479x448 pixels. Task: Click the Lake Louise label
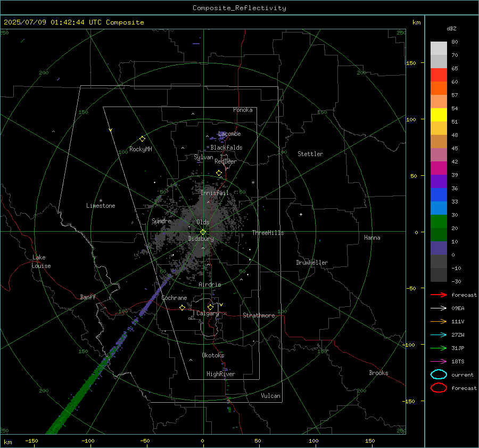[42, 262]
